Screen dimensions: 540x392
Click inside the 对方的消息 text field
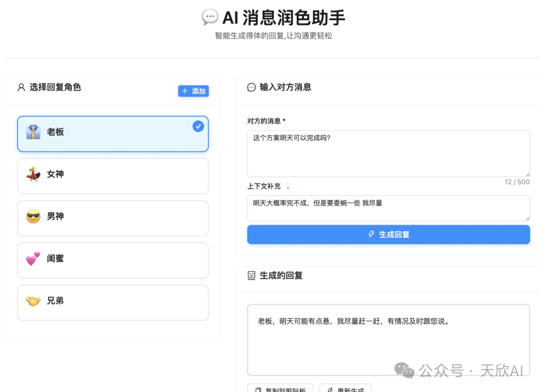388,152
